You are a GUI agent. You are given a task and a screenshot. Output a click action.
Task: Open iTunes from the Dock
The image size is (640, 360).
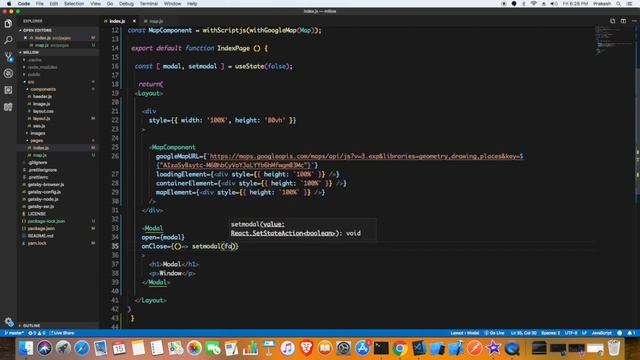(287, 348)
